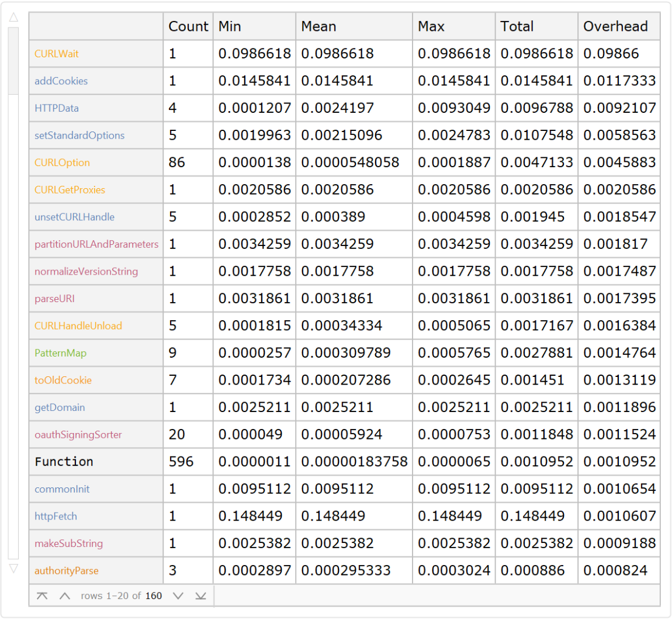Click scrollbar down triangle at bottom left
Viewport: 672px width, 637px height.
13,568
